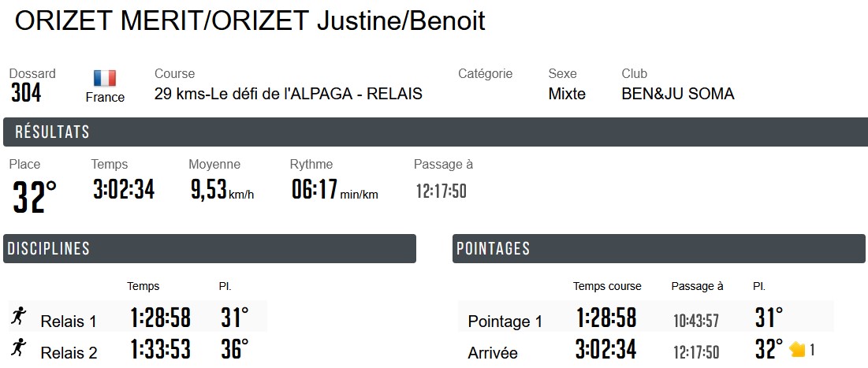Image resolution: width=868 pixels, height=368 pixels.
Task: Click the team name ORIZET MERIT/ORIZET title
Action: coord(250,21)
